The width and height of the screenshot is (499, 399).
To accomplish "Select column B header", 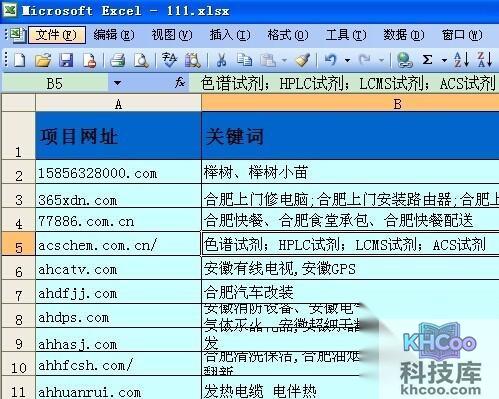I will click(x=350, y=104).
